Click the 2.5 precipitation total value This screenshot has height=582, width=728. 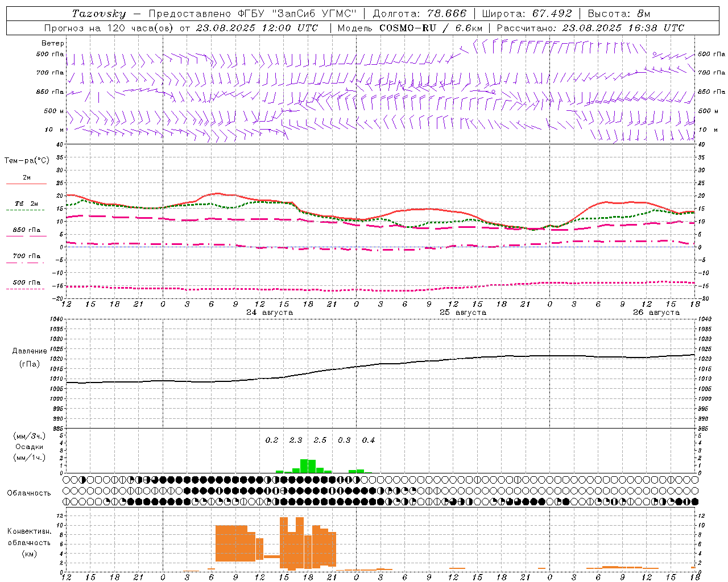click(320, 440)
